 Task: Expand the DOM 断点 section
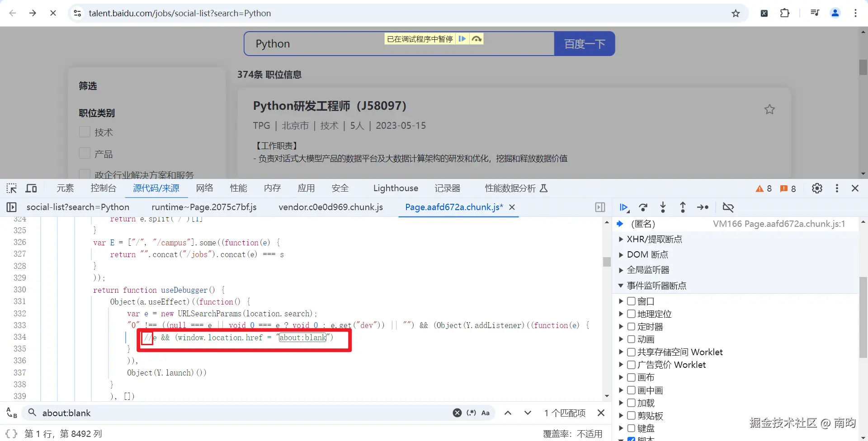621,254
